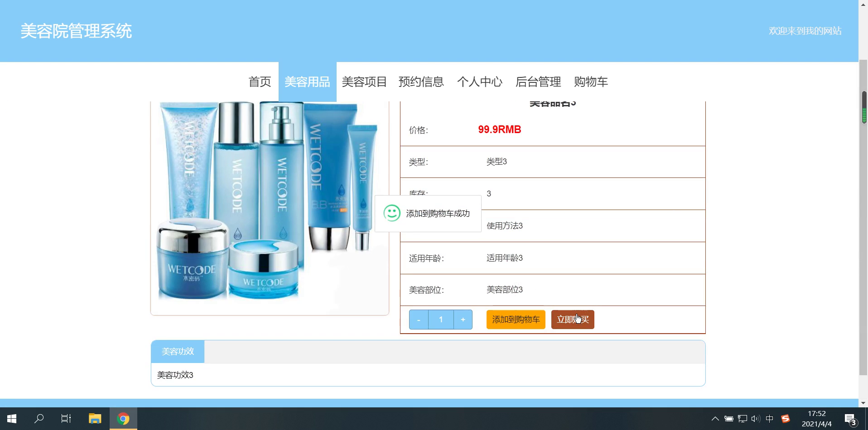Select the 美容用品 navigation tab
Image resolution: width=868 pixels, height=430 pixels.
pyautogui.click(x=307, y=82)
